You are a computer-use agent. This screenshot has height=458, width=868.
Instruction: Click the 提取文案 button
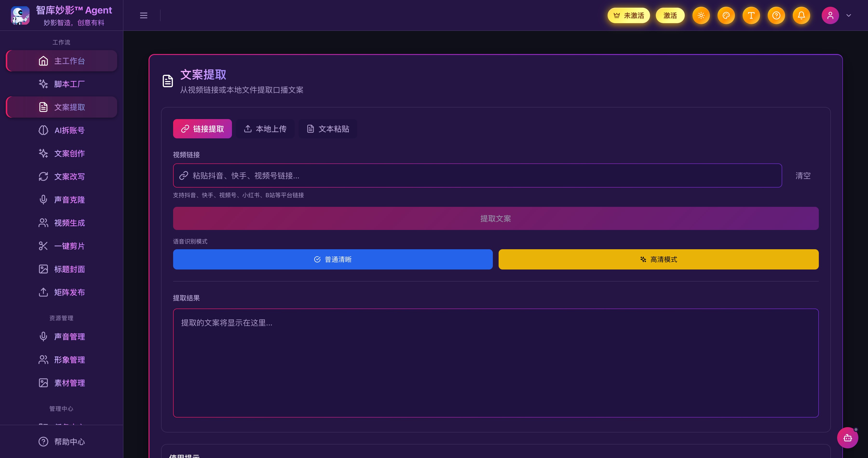pos(496,219)
